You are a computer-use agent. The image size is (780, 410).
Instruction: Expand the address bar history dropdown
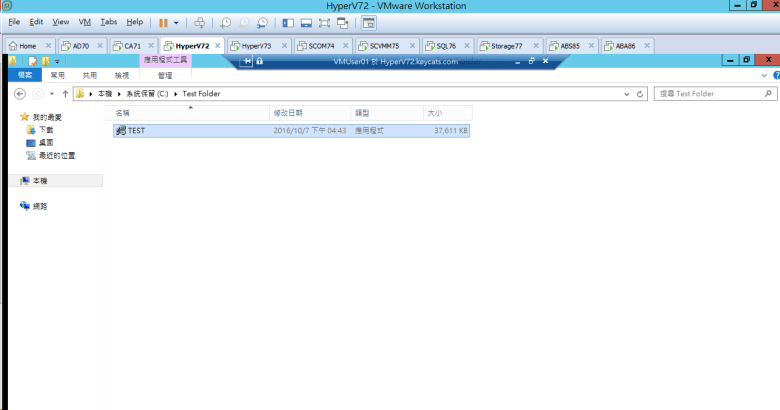tap(626, 94)
